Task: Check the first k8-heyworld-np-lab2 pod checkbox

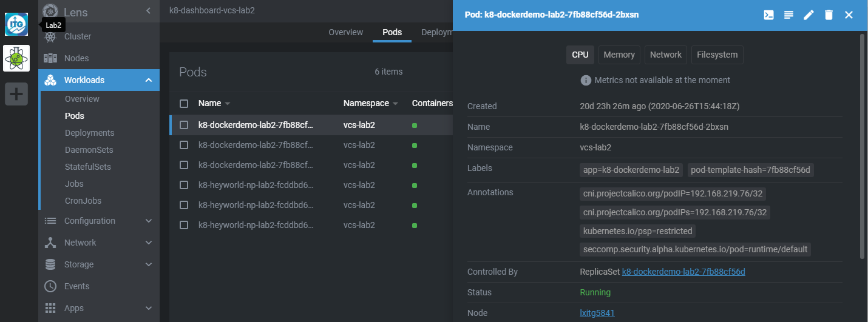Action: (x=184, y=185)
